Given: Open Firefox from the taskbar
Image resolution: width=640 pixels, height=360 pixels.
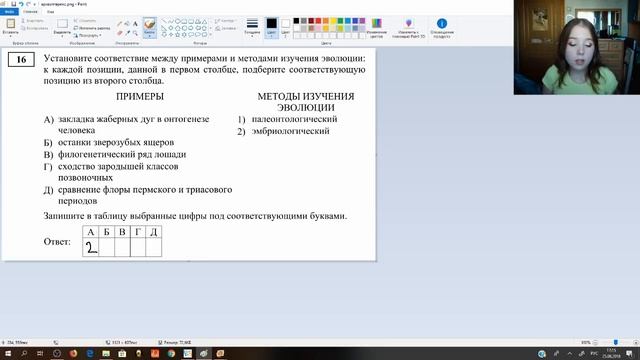Looking at the screenshot, I should click(x=73, y=353).
